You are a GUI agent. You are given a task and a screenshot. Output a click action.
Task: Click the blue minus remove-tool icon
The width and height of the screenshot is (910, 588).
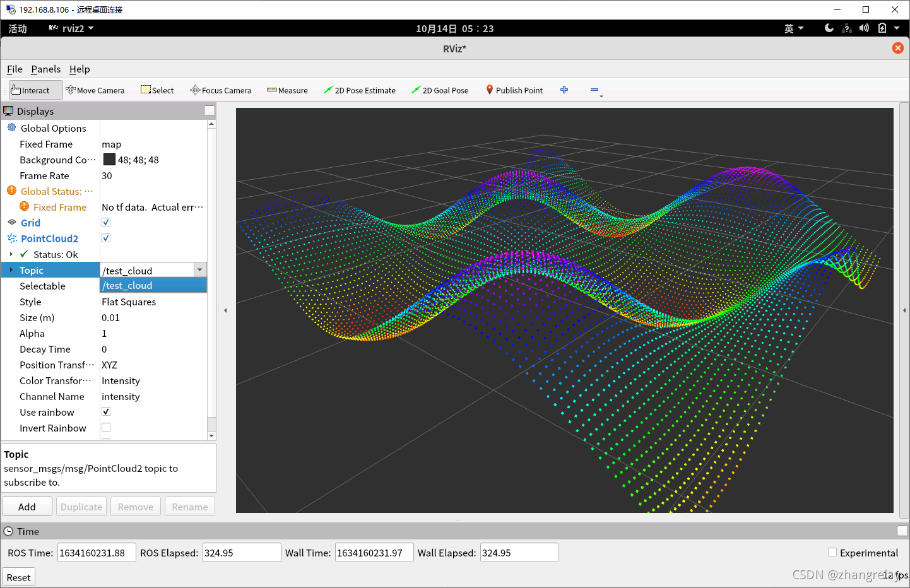point(594,90)
